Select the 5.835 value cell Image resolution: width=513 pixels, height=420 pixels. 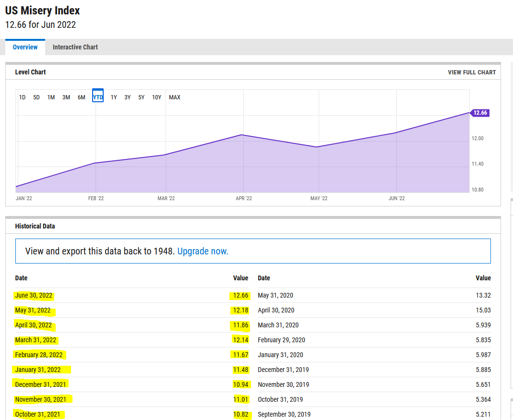coord(483,340)
